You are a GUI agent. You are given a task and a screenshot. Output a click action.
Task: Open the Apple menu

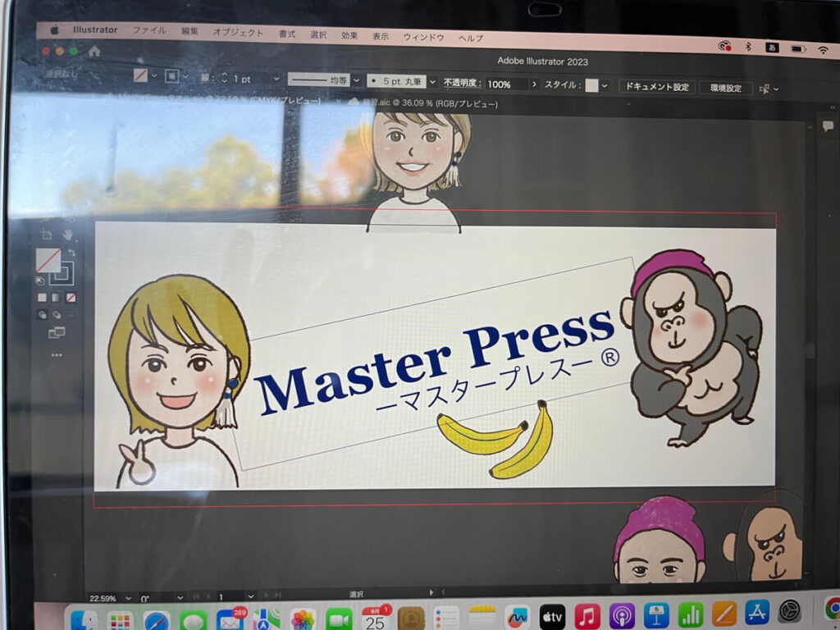pyautogui.click(x=54, y=30)
